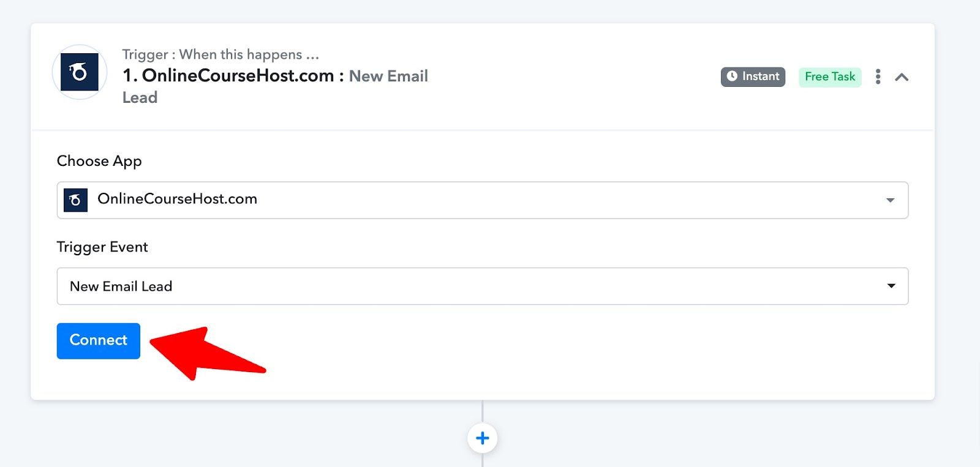Click the small app icon inside the Choose App field
The height and width of the screenshot is (467, 980).
pos(75,200)
